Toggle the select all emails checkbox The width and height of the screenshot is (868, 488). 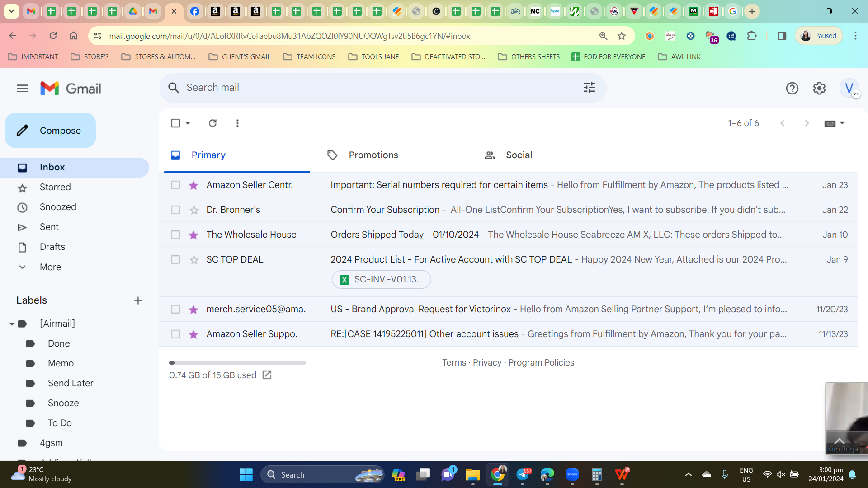(175, 123)
